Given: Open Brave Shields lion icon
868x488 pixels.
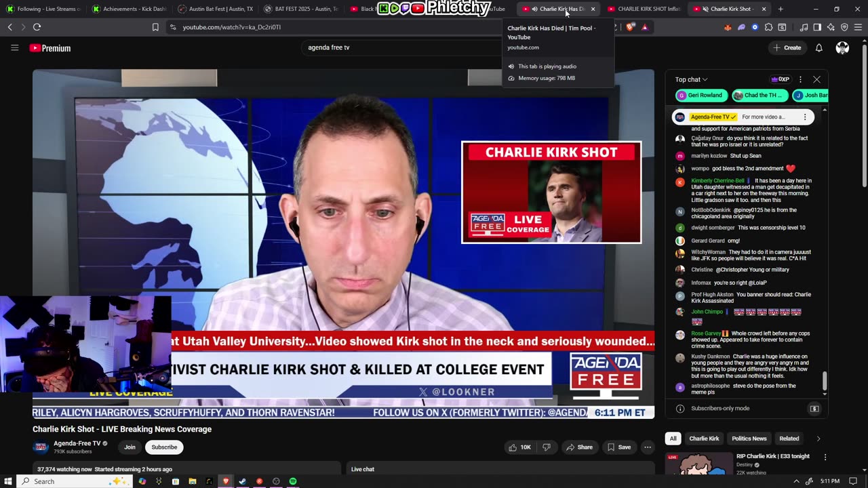Looking at the screenshot, I should [631, 27].
